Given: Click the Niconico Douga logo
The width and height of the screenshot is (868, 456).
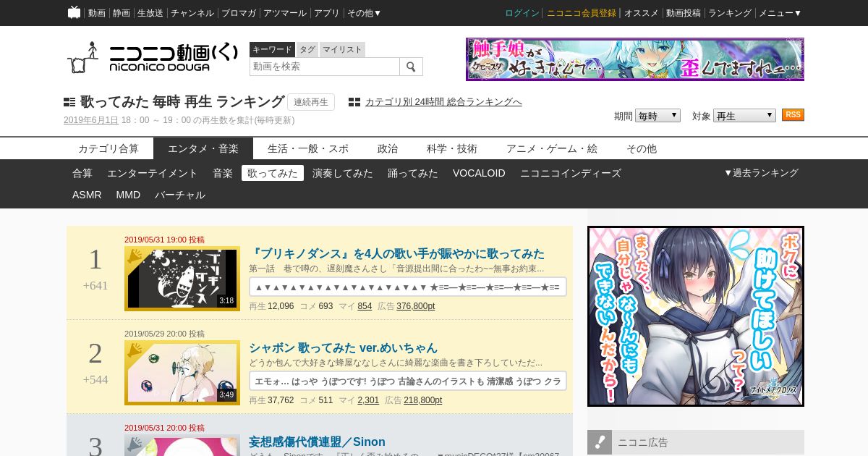Looking at the screenshot, I should click(153, 56).
